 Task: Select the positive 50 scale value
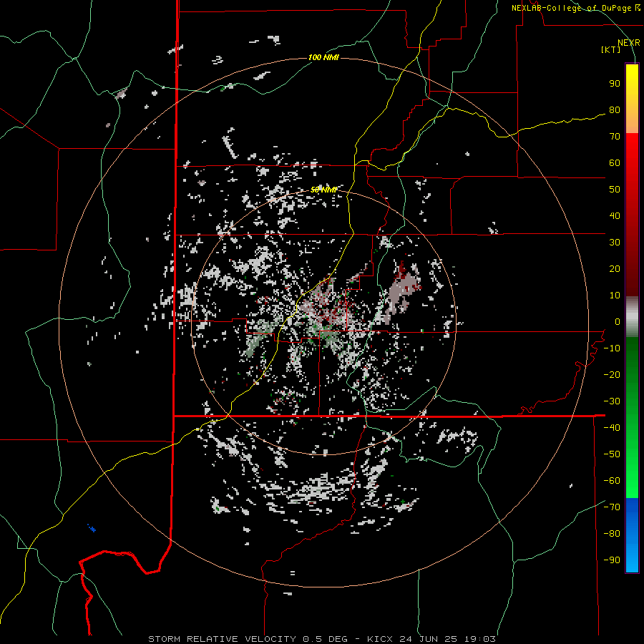[x=615, y=190]
